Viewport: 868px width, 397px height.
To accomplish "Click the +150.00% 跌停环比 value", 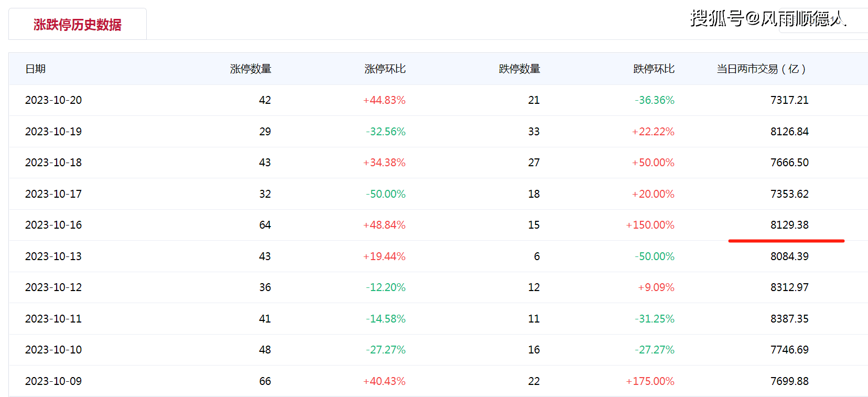I will click(650, 225).
